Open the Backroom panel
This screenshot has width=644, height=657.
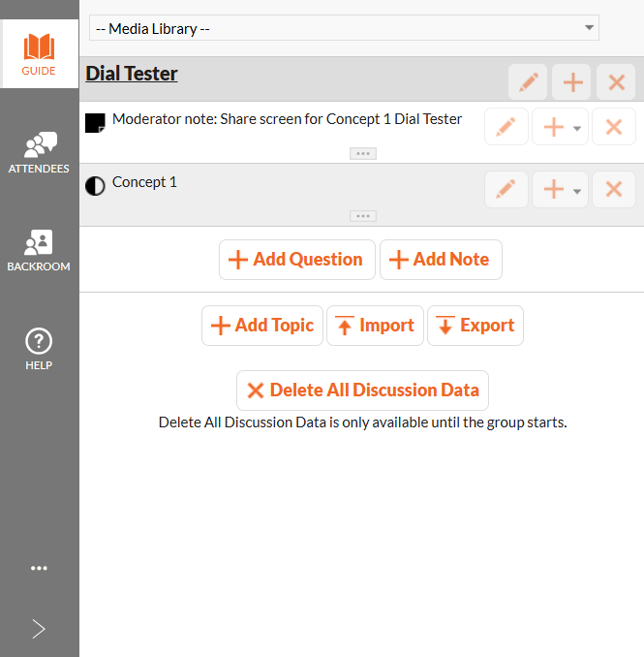click(x=39, y=251)
